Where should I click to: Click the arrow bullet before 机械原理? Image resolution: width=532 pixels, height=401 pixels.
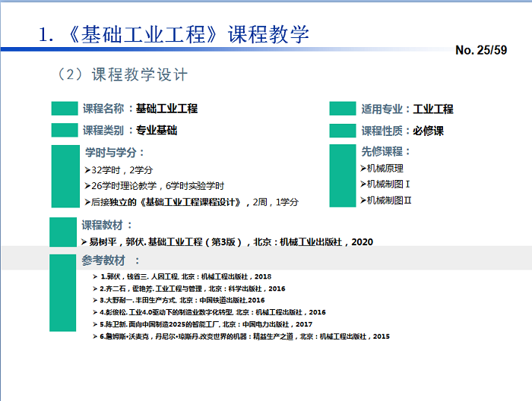pyautogui.click(x=363, y=169)
